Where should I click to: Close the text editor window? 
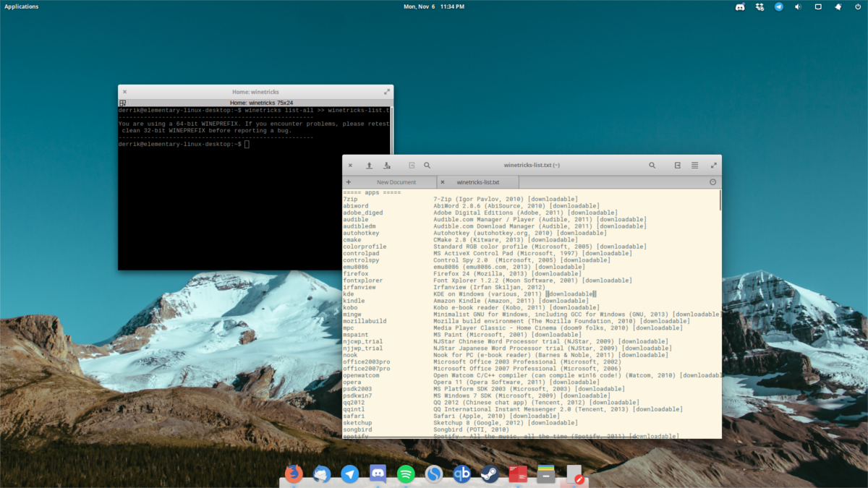pos(350,166)
